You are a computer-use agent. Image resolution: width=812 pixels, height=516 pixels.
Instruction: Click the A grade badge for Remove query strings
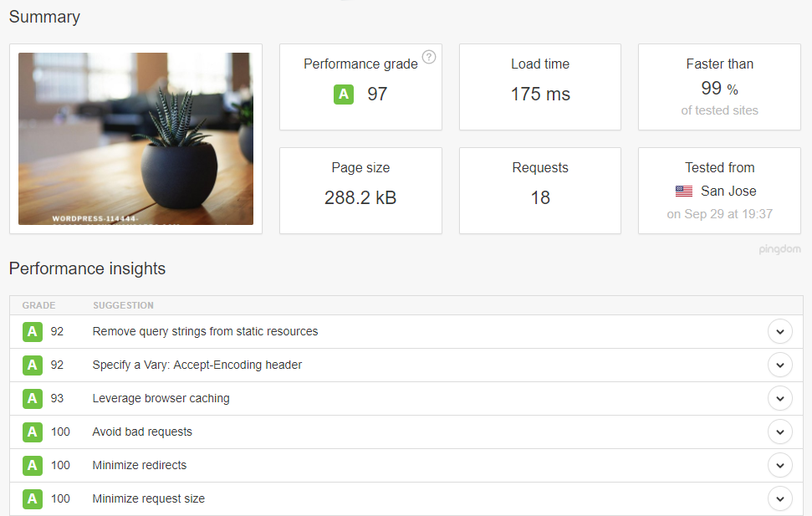(33, 332)
